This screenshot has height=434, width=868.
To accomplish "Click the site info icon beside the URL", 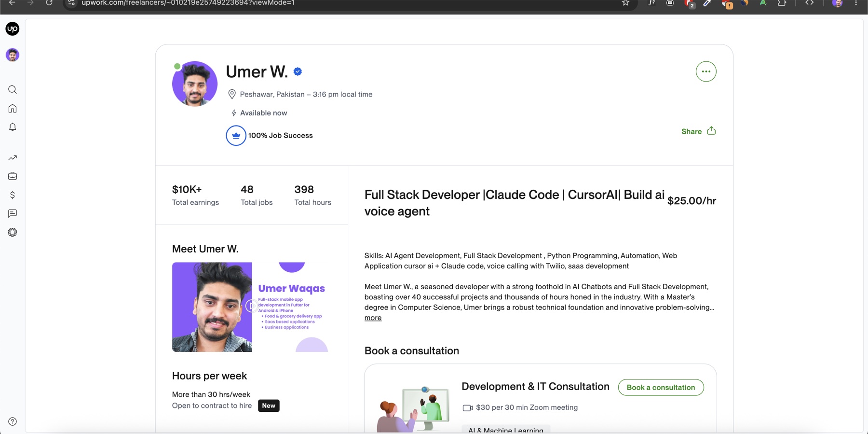I will point(71,3).
